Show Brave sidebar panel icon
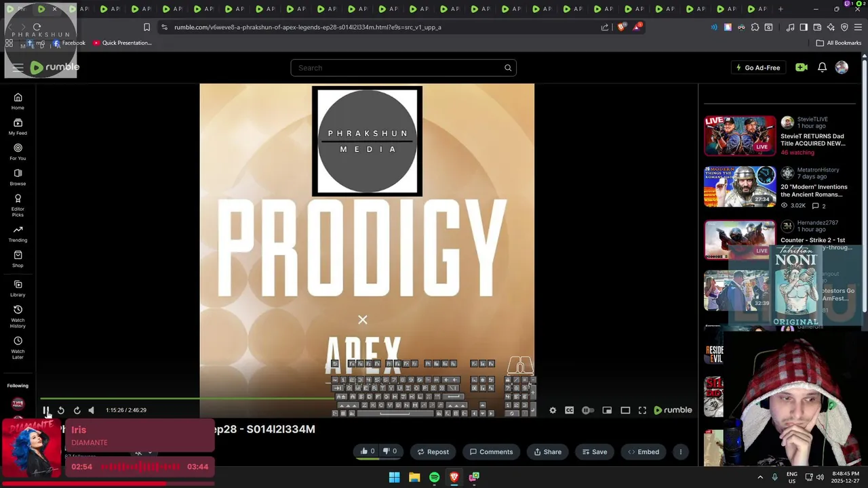Screen dimensions: 868x488 coord(804,27)
